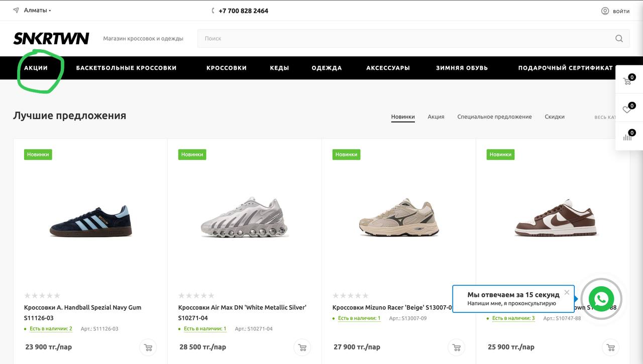
Task: Click the Handball Spezial Navy Gum shoe image
Action: click(90, 221)
